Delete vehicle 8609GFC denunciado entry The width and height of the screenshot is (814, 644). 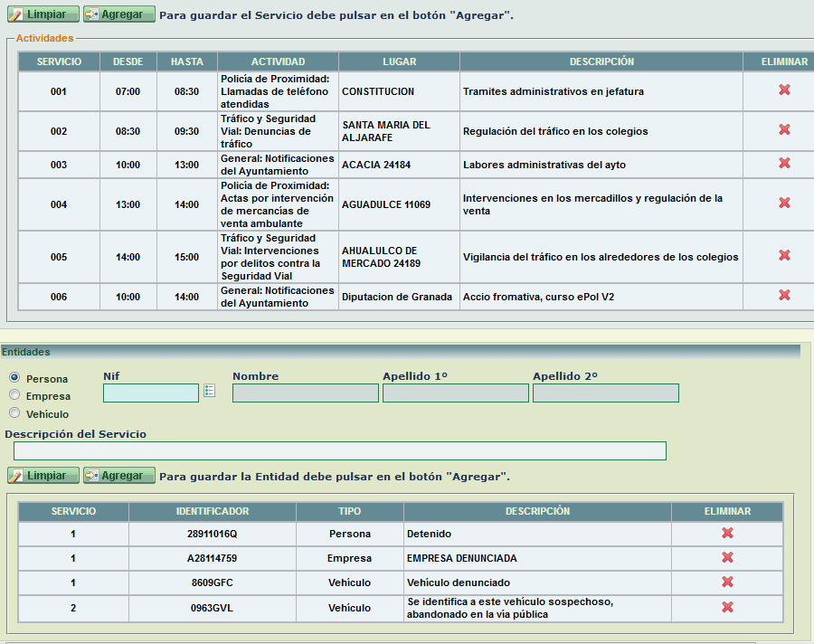pyautogui.click(x=727, y=582)
